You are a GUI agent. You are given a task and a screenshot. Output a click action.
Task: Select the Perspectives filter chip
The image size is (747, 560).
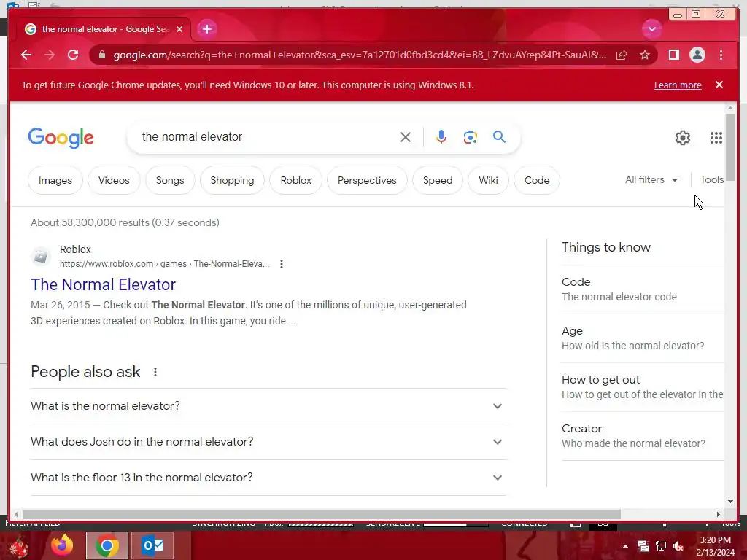[x=367, y=180]
